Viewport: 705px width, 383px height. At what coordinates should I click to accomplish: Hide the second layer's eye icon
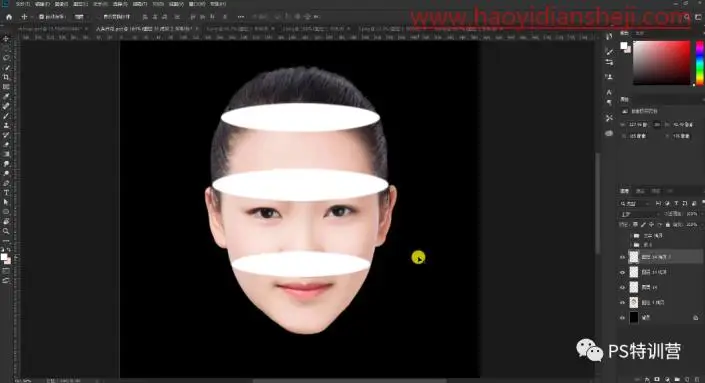tap(623, 272)
